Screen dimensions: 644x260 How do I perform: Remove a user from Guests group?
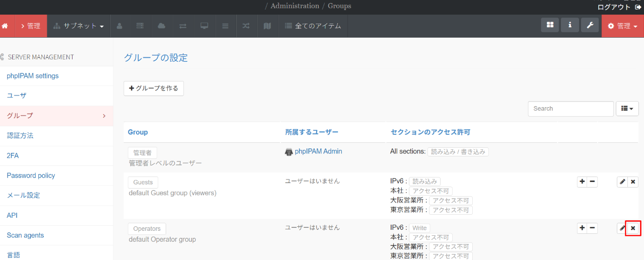[x=592, y=182]
